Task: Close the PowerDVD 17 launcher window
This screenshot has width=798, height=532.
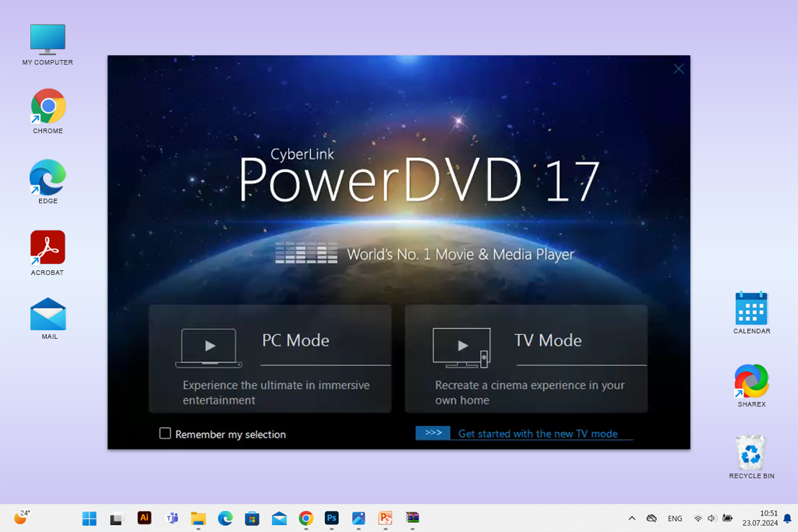Action: 679,69
